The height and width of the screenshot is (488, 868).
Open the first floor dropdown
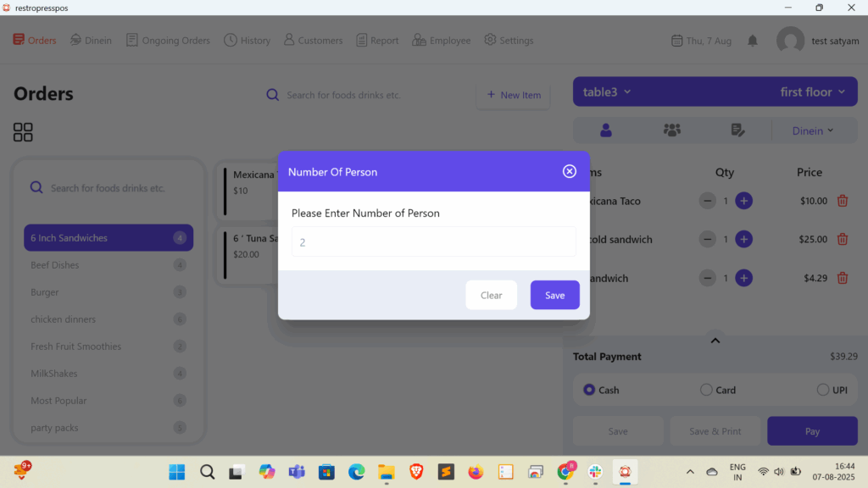click(x=812, y=91)
